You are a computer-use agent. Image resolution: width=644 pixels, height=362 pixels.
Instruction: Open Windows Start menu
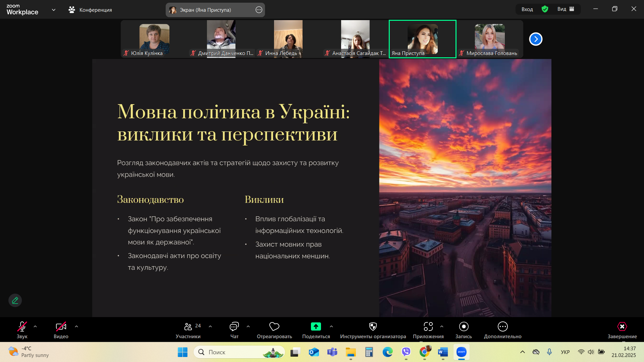pos(182,352)
